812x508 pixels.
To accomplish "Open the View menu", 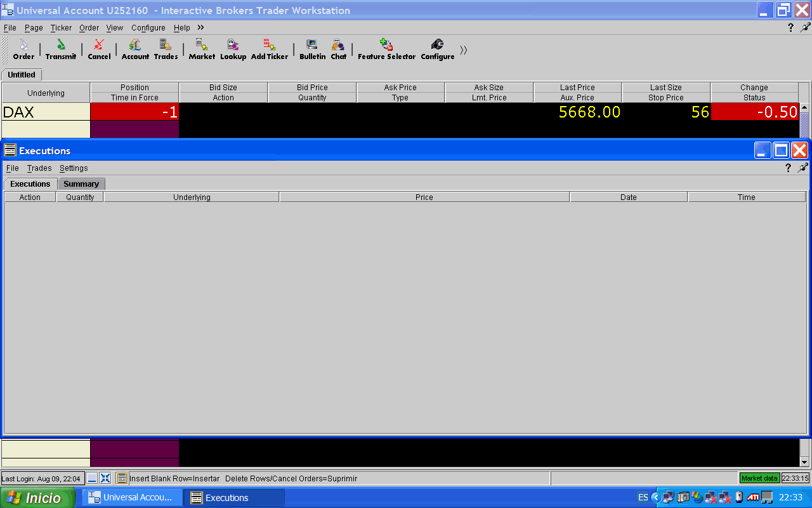I will [115, 28].
